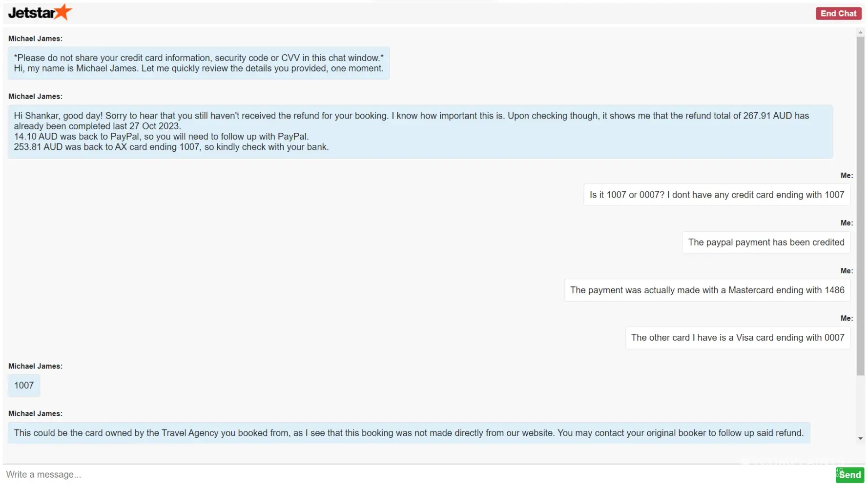This screenshot has width=868, height=488.
Task: Click the PayPal payment credited message
Action: click(x=766, y=243)
